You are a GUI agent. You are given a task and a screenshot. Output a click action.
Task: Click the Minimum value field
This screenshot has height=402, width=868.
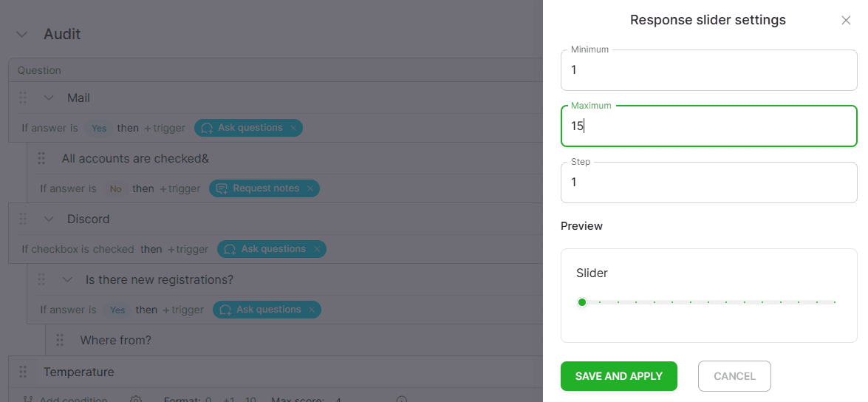(x=709, y=70)
